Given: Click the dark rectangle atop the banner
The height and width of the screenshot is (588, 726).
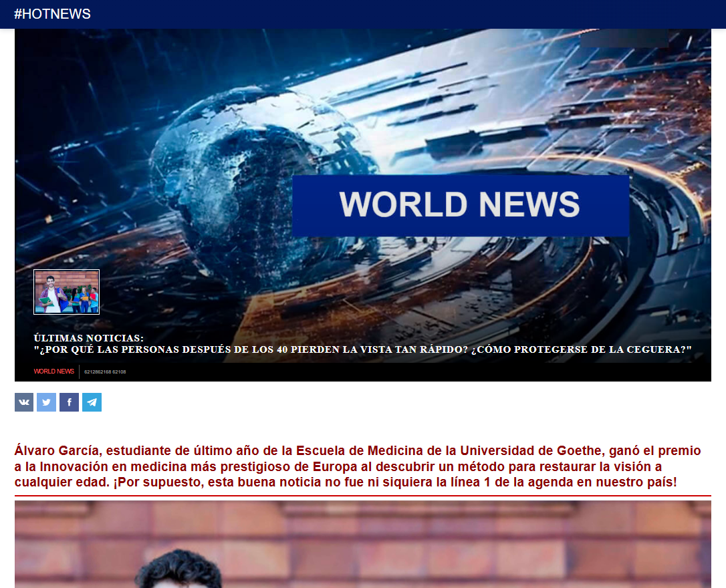Looking at the screenshot, I should (624, 38).
